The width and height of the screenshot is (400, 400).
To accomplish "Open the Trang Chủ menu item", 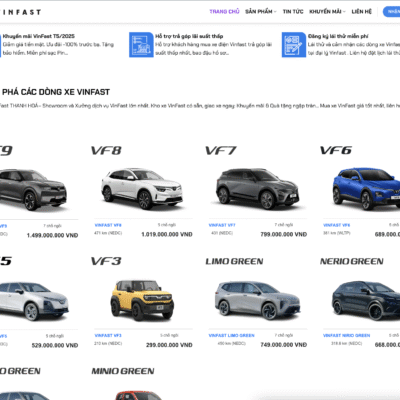I will (224, 11).
